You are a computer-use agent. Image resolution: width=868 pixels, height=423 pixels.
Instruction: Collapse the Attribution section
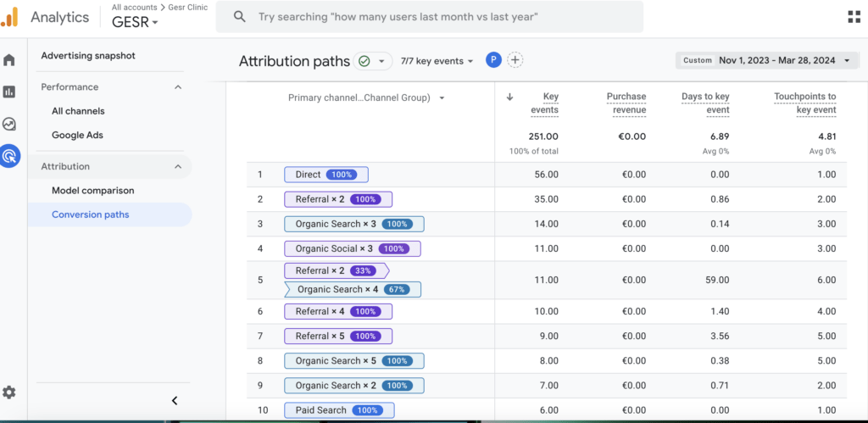pyautogui.click(x=178, y=166)
